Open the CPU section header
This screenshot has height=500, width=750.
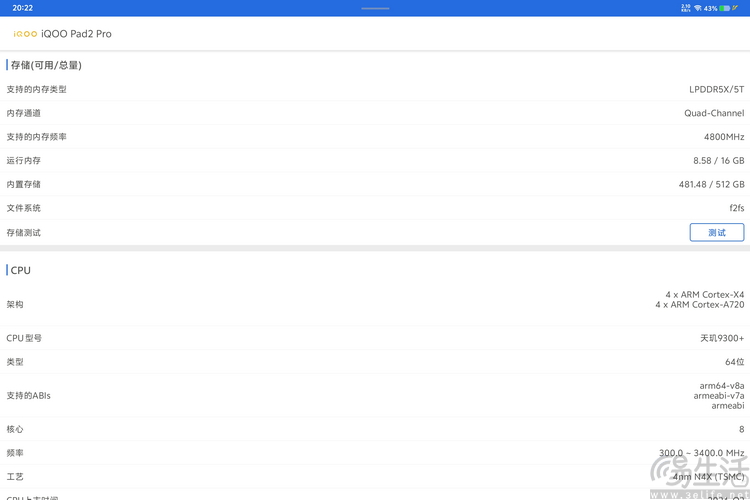pos(21,270)
